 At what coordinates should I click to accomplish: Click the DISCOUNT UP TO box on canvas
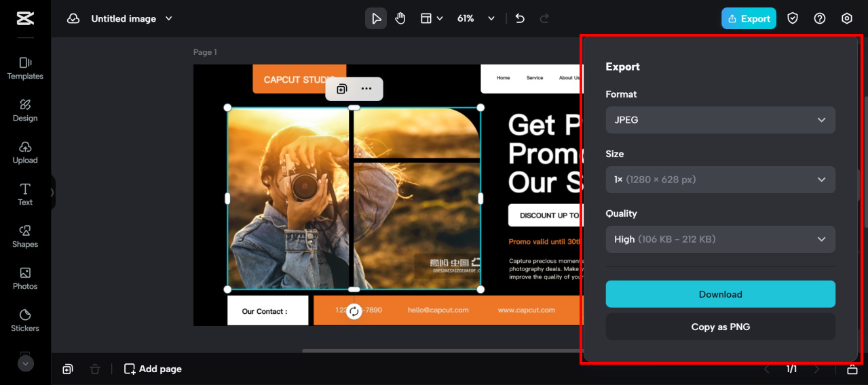(545, 216)
